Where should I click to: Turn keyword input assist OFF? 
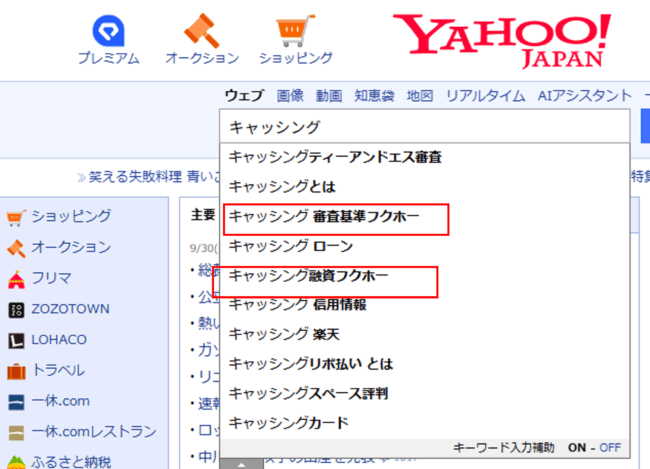[x=611, y=447]
